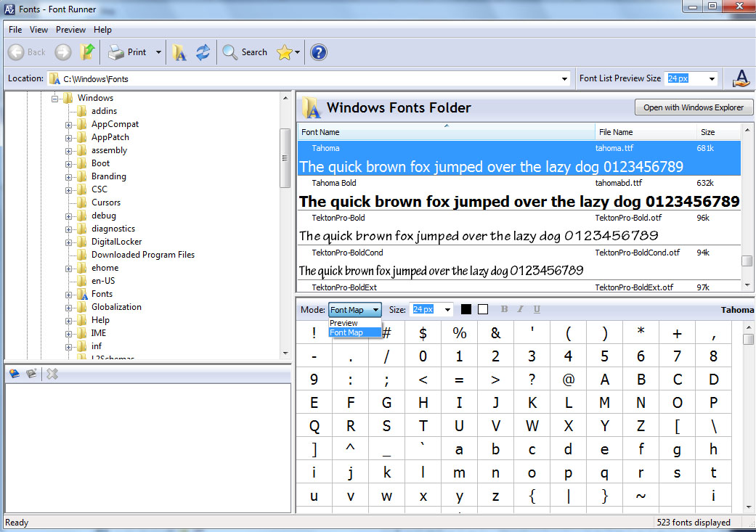This screenshot has height=532, width=756.
Task: Select the TektonPro-Bold font row
Action: click(519, 228)
